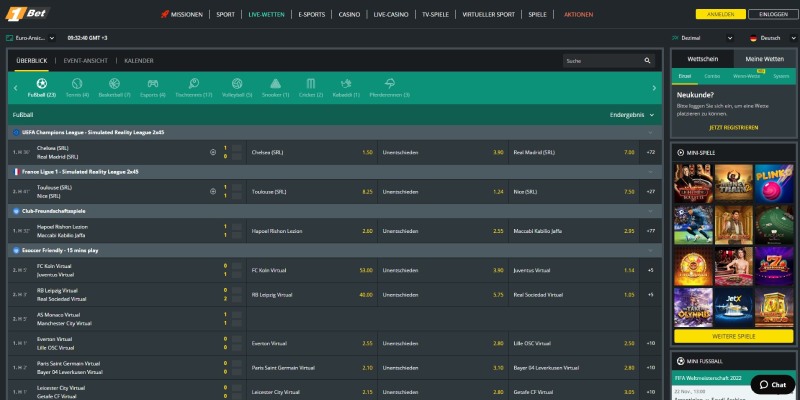Click the Anmelden button
Viewport: 800px width, 400px height.
tap(720, 14)
